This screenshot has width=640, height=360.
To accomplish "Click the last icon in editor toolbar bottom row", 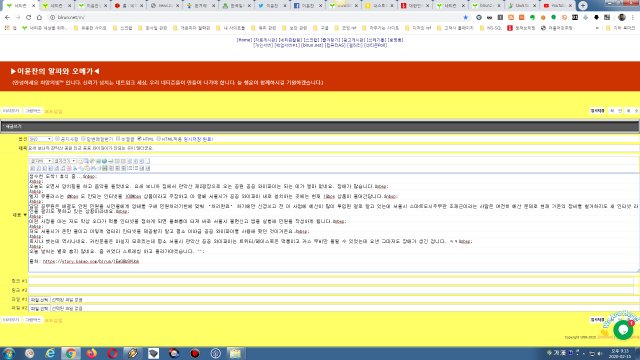I will (x=148, y=168).
